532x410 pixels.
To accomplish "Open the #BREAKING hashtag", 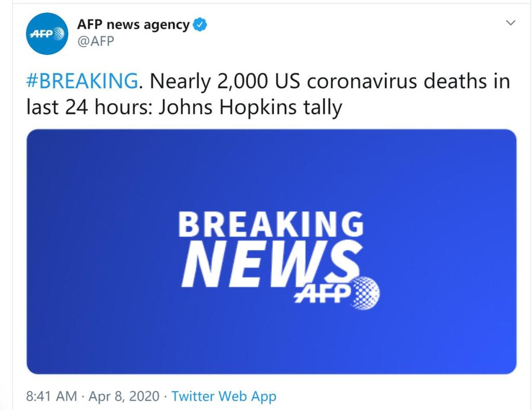I will tap(82, 81).
